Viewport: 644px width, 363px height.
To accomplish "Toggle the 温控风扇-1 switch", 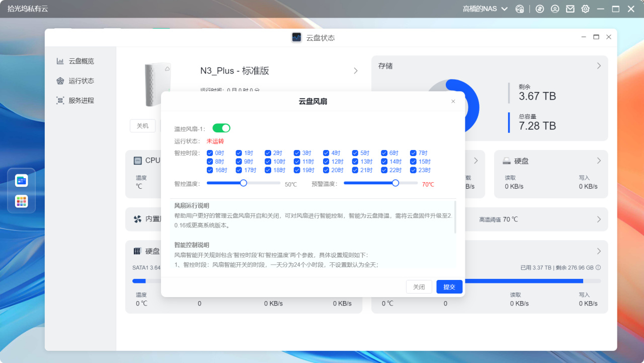I will tap(221, 128).
